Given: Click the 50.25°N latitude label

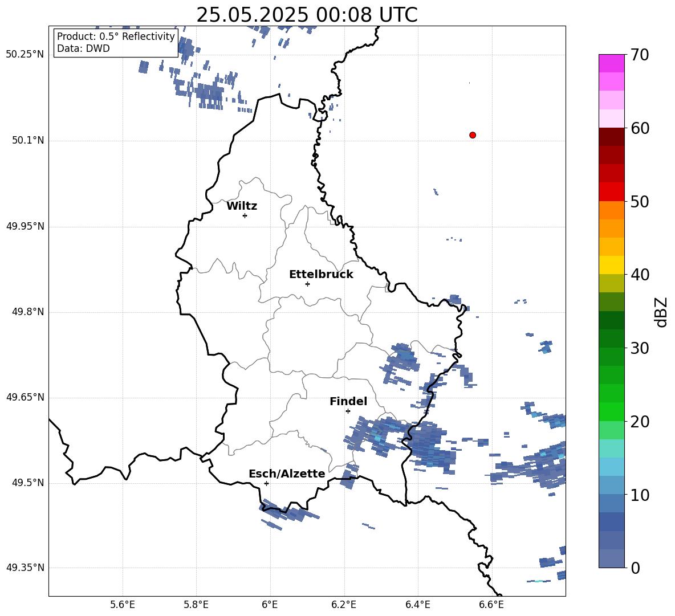Looking at the screenshot, I should 25,55.
